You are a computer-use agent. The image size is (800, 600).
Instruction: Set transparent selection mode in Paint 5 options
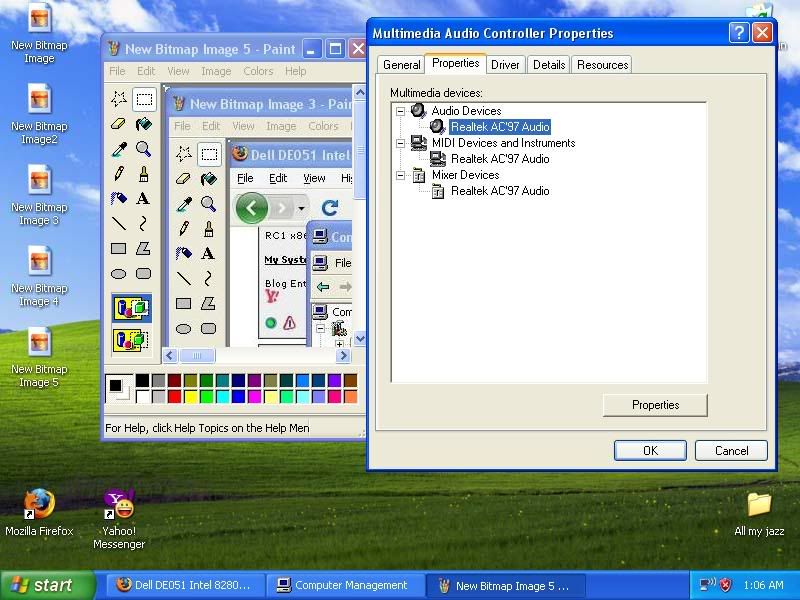click(x=132, y=339)
